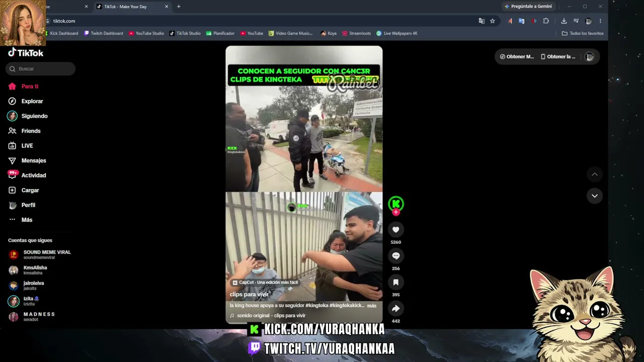This screenshot has height=362, width=644.
Task: Open the Chrome profile avatar
Action: coord(589,21)
